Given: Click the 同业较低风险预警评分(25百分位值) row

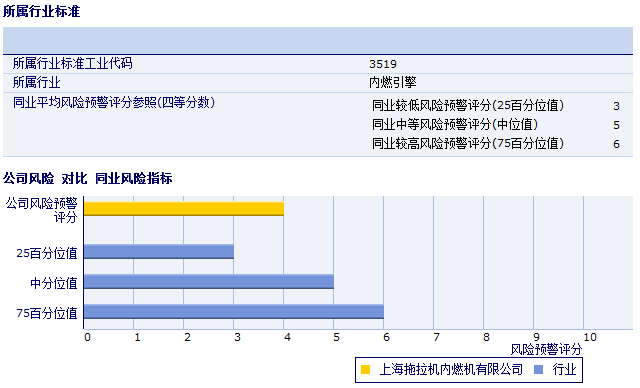Looking at the screenshot, I should coord(496,106).
